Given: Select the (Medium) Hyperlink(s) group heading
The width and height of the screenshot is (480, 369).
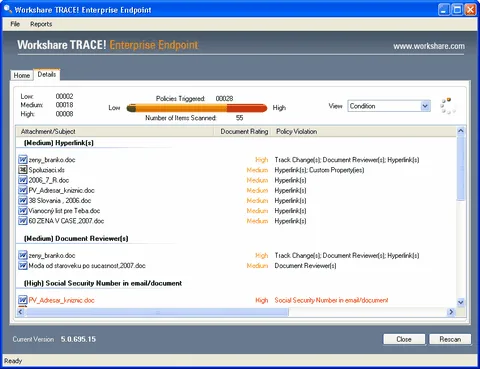Looking at the screenshot, I should 59,143.
